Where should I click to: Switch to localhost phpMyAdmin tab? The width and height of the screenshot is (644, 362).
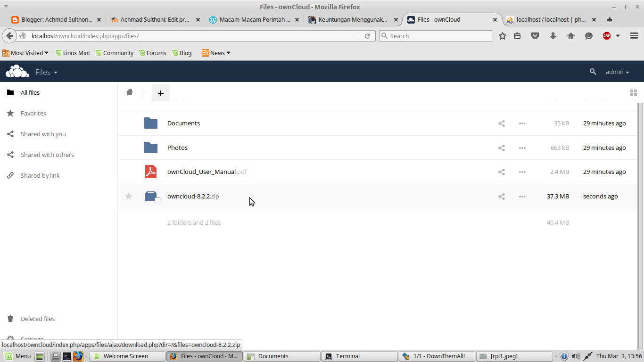click(552, 20)
